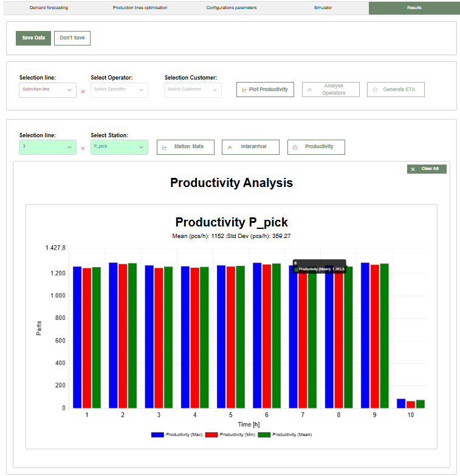Click the blue Max bar for hour 1

tap(77, 338)
